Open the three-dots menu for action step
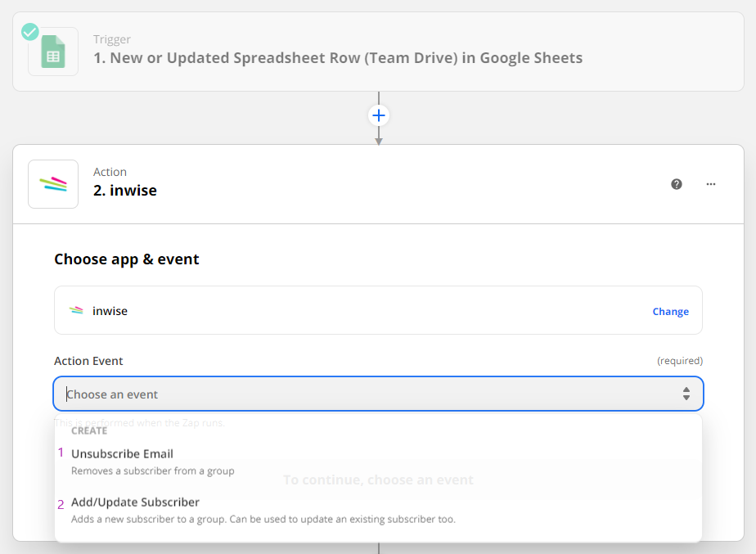Viewport: 756px width, 554px height. point(711,184)
